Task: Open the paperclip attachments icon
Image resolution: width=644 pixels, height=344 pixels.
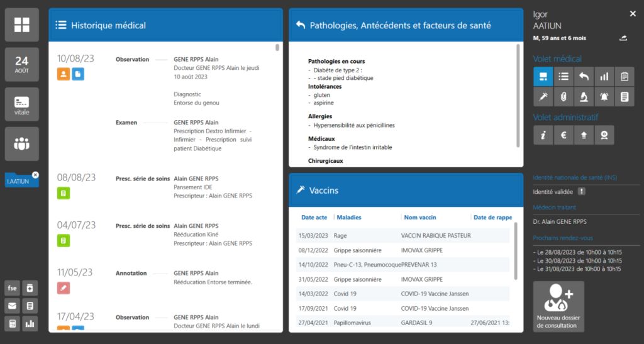Action: click(563, 97)
